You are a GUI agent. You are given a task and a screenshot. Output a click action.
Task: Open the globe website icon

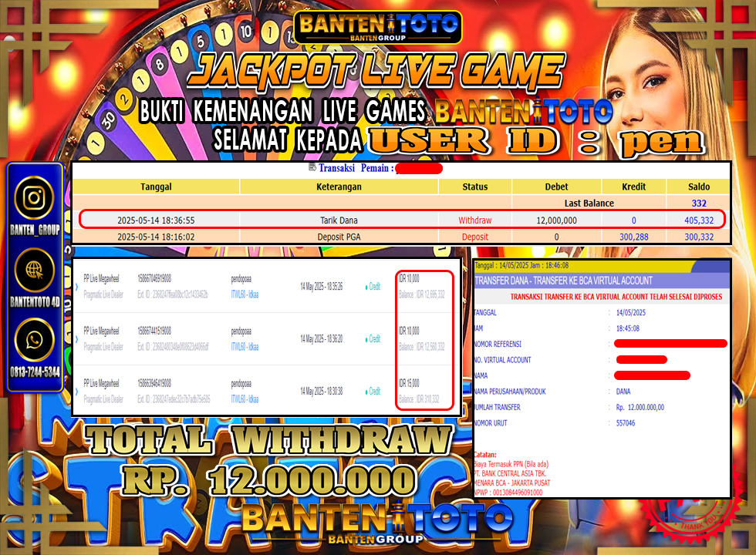tap(34, 269)
